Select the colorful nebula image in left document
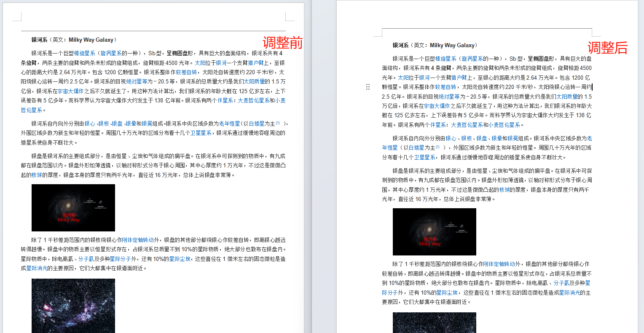 tap(73, 306)
